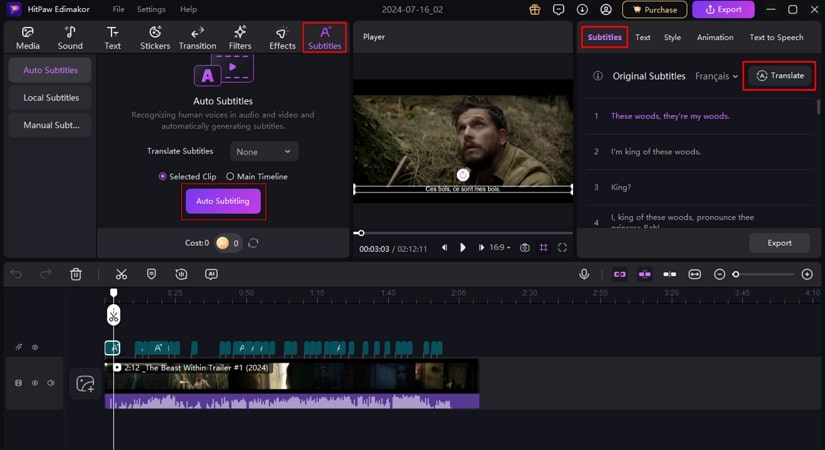
Task: Open the Stickers panel
Action: (x=155, y=38)
